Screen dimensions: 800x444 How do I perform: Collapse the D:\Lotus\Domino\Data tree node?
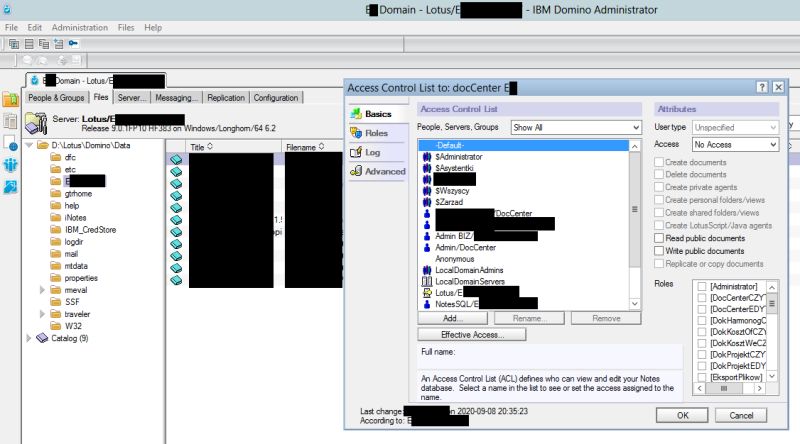click(x=29, y=145)
